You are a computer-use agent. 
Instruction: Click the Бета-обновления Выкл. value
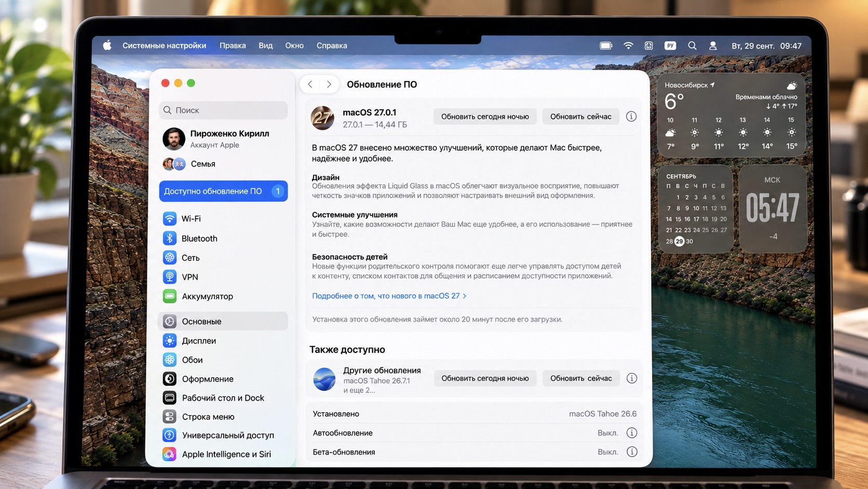[x=607, y=452]
